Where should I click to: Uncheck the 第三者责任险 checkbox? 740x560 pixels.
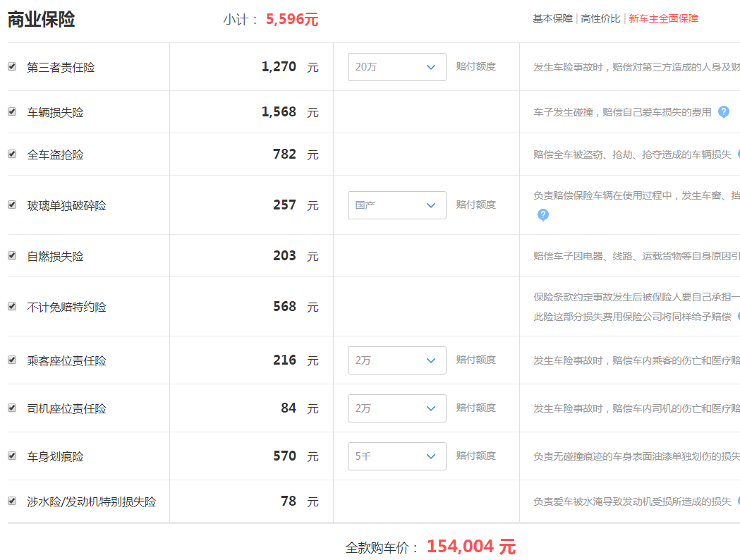click(12, 66)
